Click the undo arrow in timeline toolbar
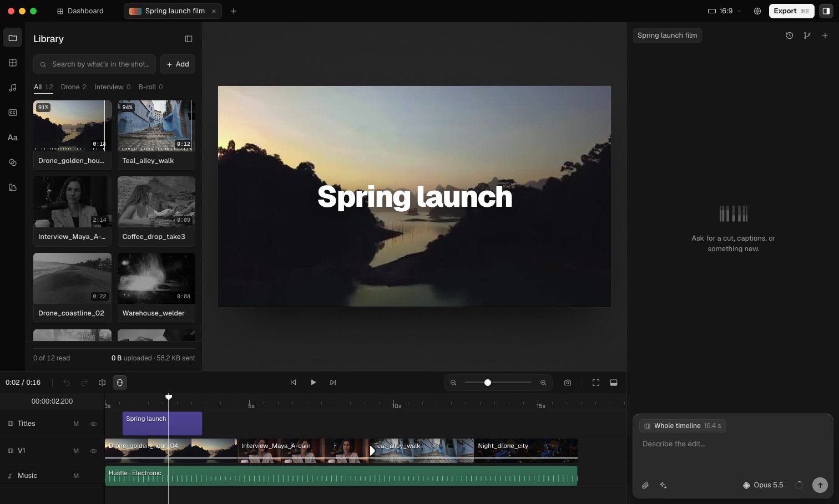 point(67,383)
